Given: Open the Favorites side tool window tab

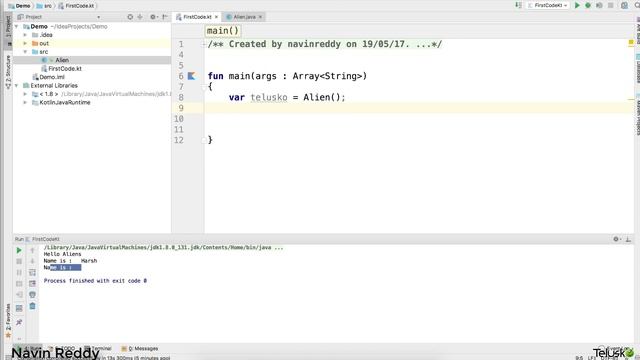Looking at the screenshot, I should click(x=8, y=321).
